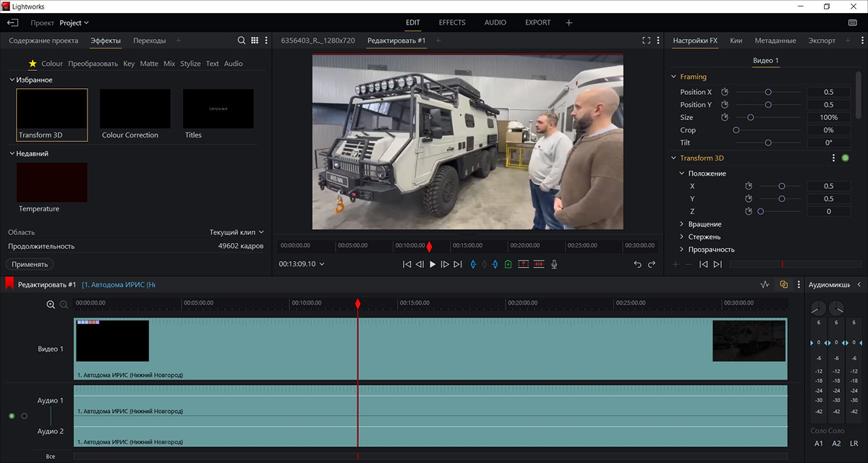Open the Текущий клип dropdown

point(237,232)
